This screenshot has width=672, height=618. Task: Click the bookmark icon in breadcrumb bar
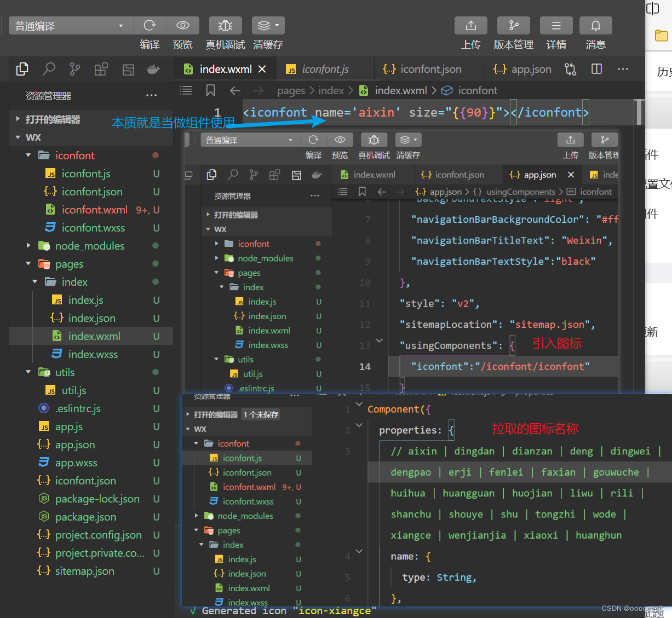click(x=210, y=90)
